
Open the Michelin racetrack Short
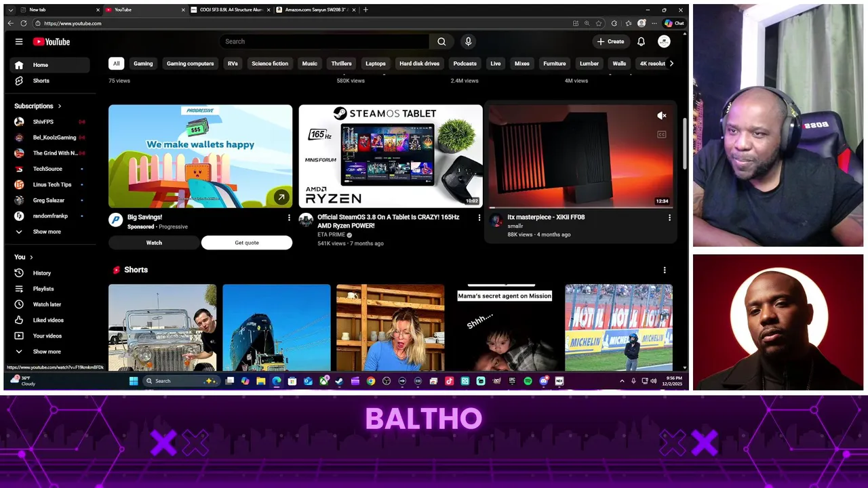pos(618,327)
